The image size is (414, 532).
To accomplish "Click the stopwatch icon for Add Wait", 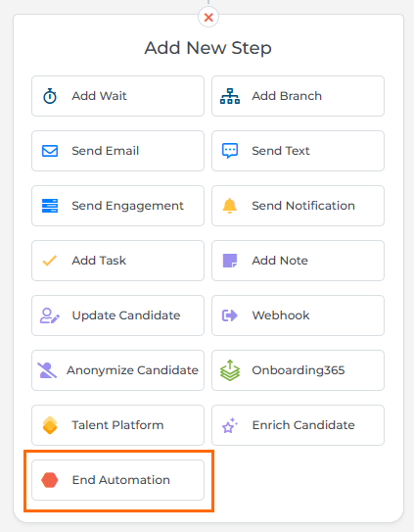I will 50,96.
